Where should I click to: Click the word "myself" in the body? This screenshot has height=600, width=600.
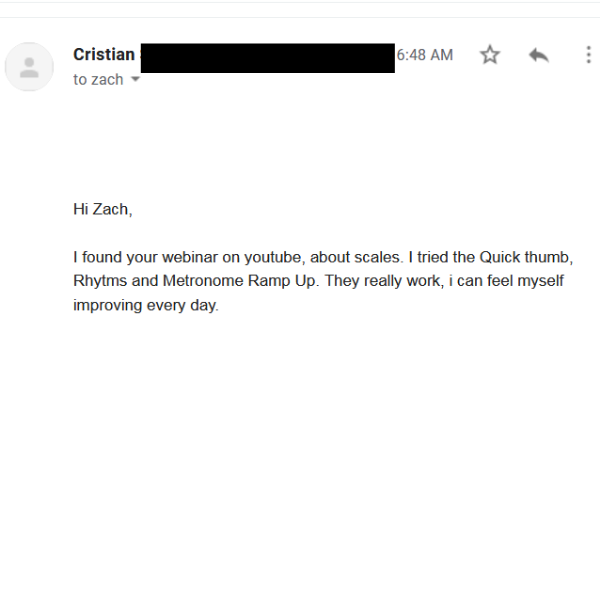540,281
